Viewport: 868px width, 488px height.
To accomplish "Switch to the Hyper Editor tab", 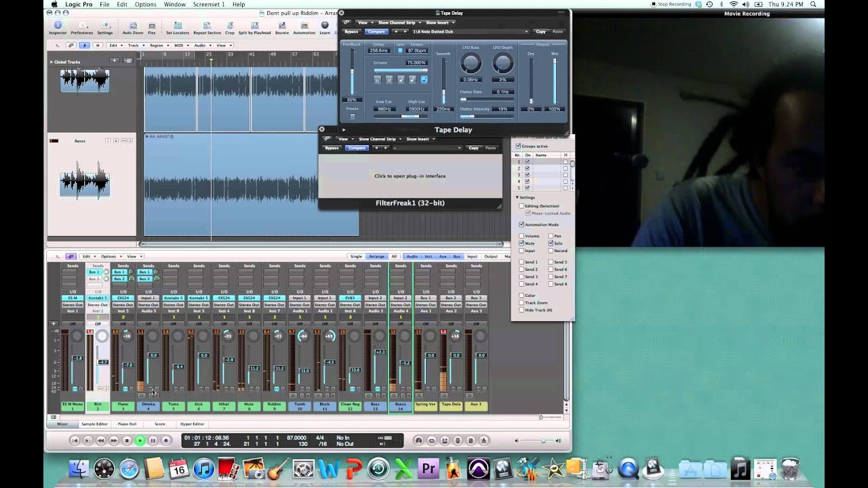I will coord(192,424).
